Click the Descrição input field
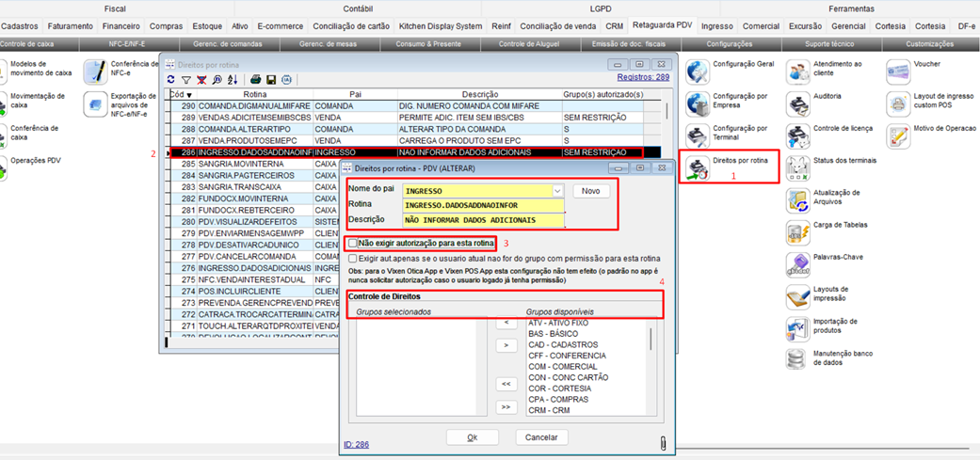The width and height of the screenshot is (980, 460). point(483,220)
